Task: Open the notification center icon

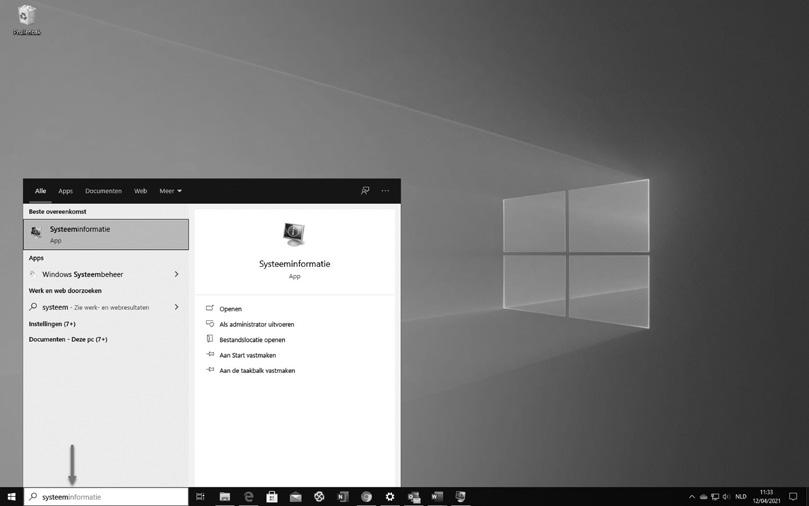Action: coord(794,497)
